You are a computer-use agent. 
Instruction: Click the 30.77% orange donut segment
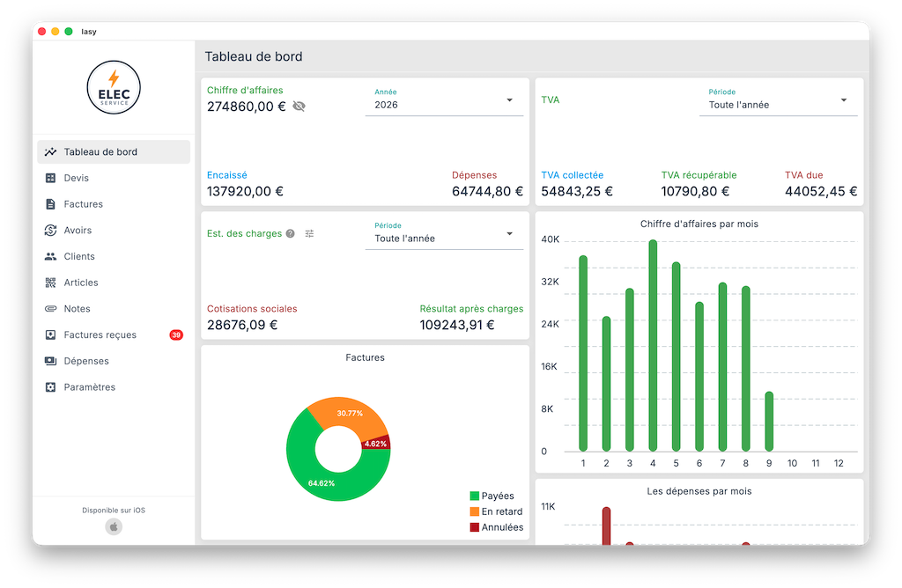pos(350,412)
